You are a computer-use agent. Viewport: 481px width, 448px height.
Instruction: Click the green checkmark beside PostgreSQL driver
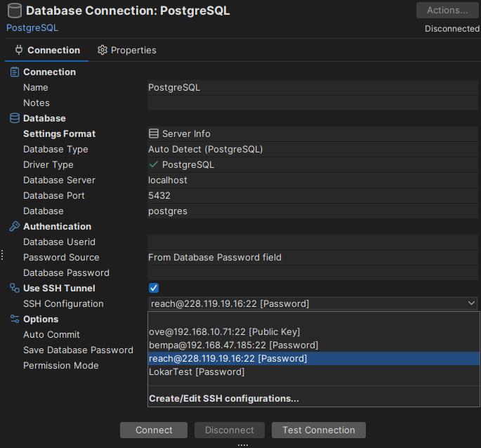153,164
